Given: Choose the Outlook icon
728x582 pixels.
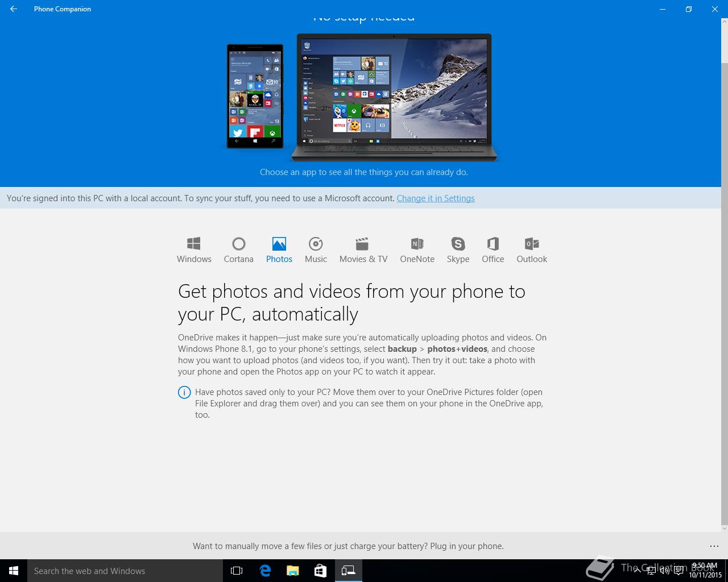Looking at the screenshot, I should click(532, 244).
